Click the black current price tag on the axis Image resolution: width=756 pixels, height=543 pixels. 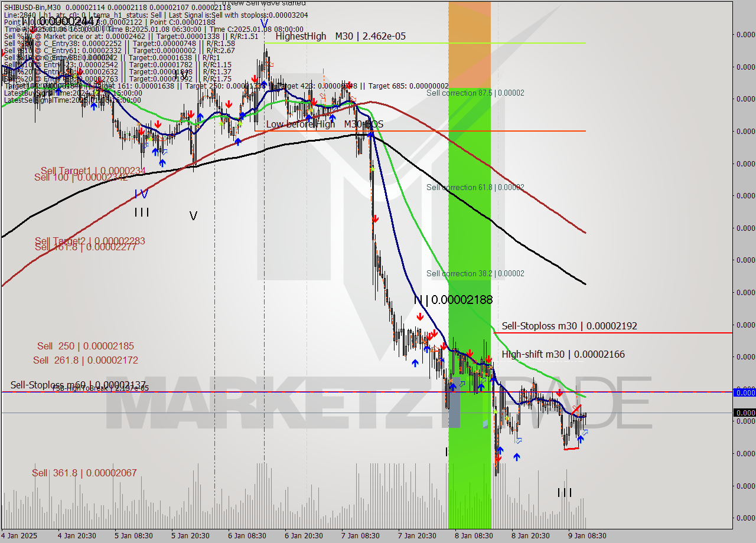point(744,413)
